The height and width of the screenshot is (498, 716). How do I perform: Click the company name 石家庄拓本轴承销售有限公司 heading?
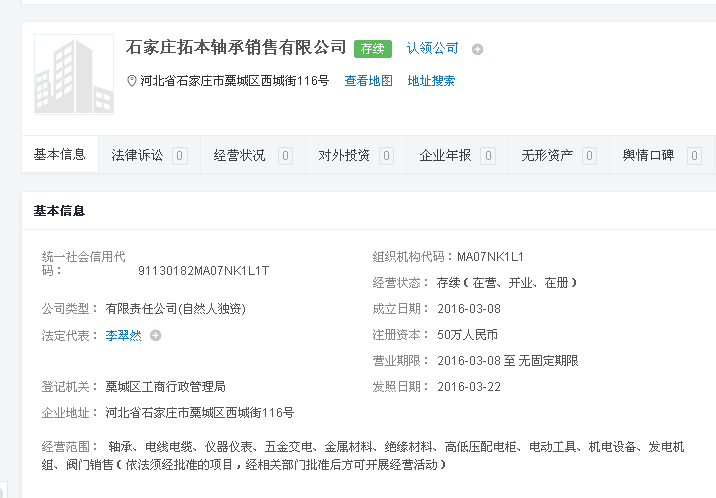[x=236, y=47]
